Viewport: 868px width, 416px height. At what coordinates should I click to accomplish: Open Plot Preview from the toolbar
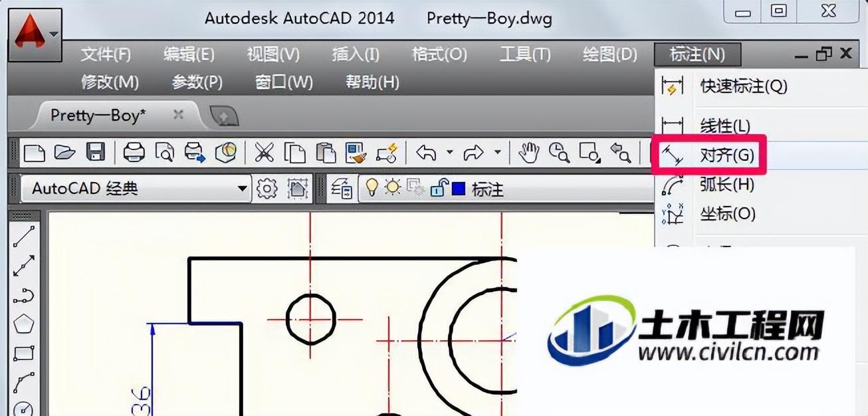pyautogui.click(x=165, y=152)
